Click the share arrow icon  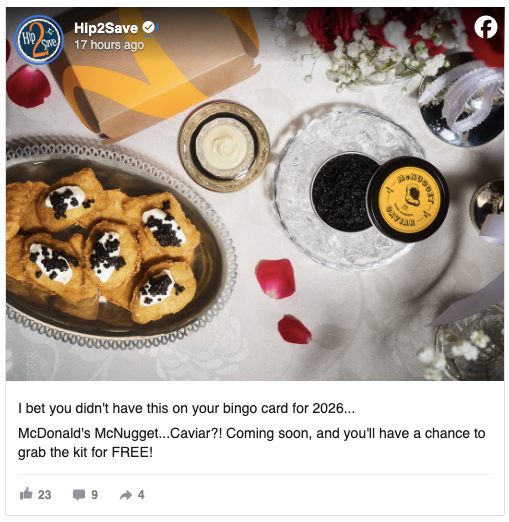click(126, 495)
